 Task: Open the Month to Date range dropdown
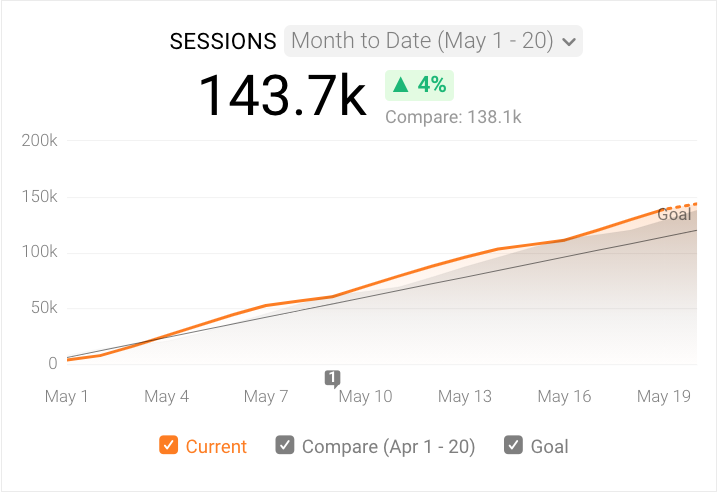coord(433,41)
